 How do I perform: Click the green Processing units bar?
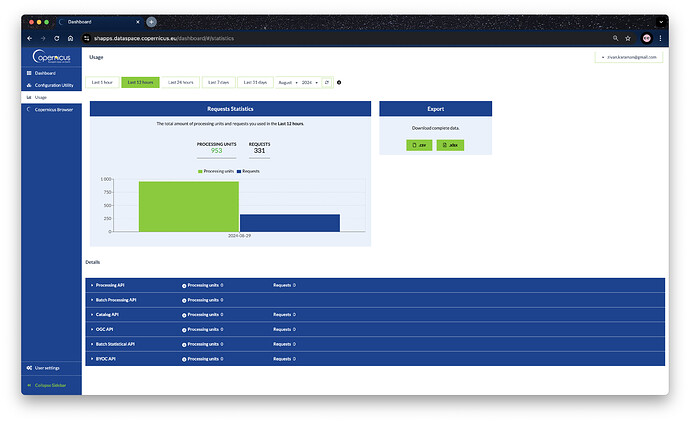(188, 207)
